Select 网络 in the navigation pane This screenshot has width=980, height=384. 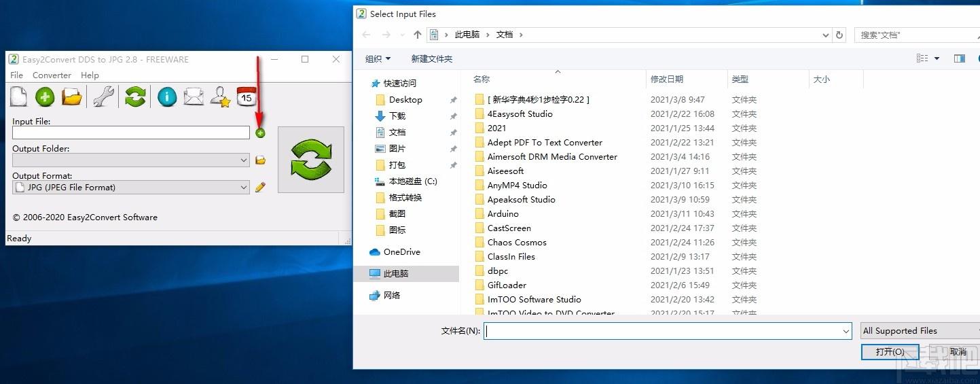coord(392,296)
